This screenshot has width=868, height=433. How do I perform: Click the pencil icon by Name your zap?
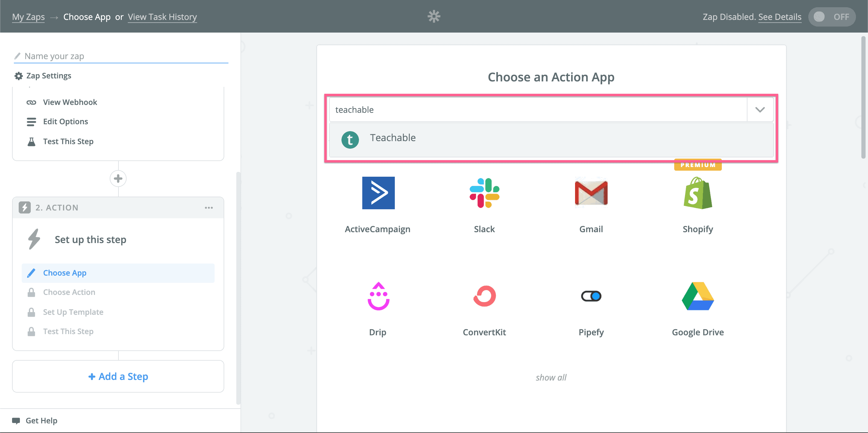(17, 56)
